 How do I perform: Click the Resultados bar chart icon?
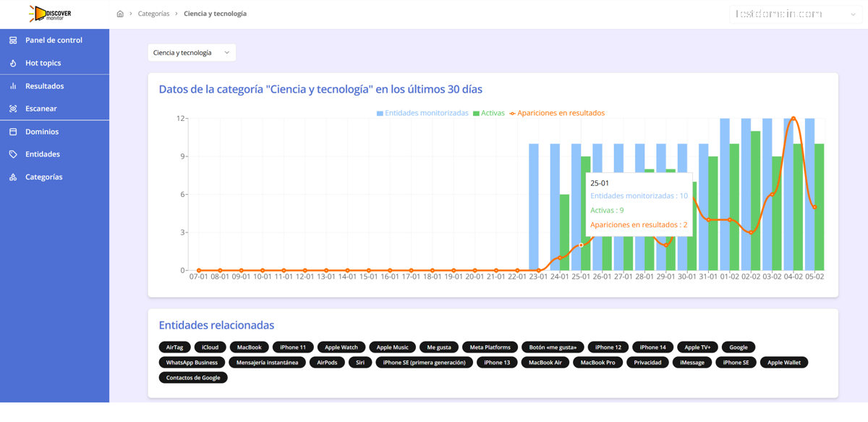[13, 86]
